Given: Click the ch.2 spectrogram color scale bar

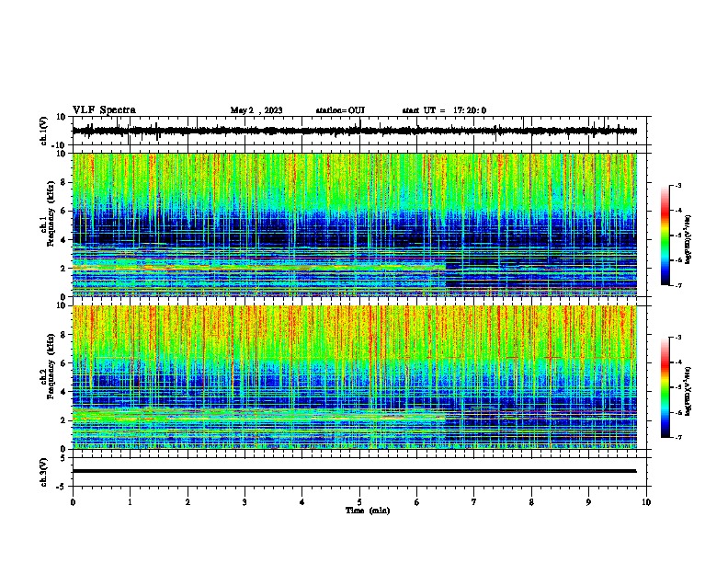Looking at the screenshot, I should (x=665, y=387).
